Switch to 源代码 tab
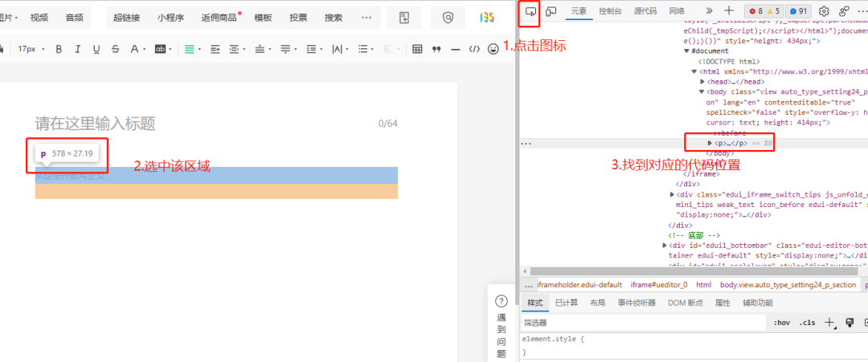Image resolution: width=868 pixels, height=362 pixels. coord(645,10)
